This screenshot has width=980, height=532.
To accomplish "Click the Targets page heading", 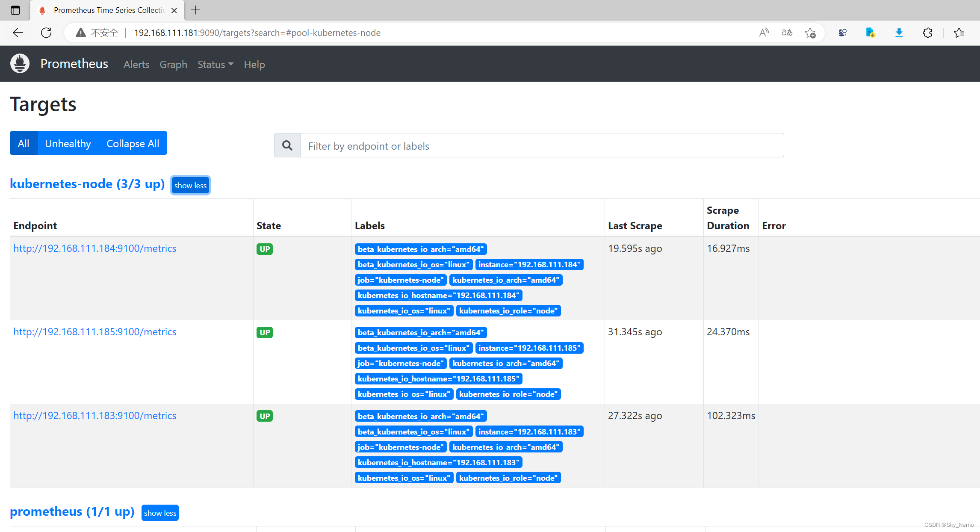I will 43,104.
